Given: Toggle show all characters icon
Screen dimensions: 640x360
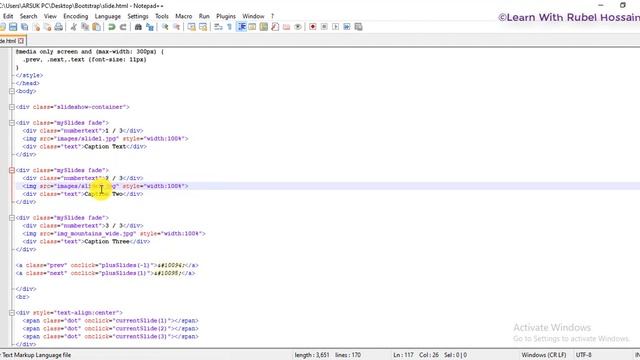Looking at the screenshot, I should [229, 27].
